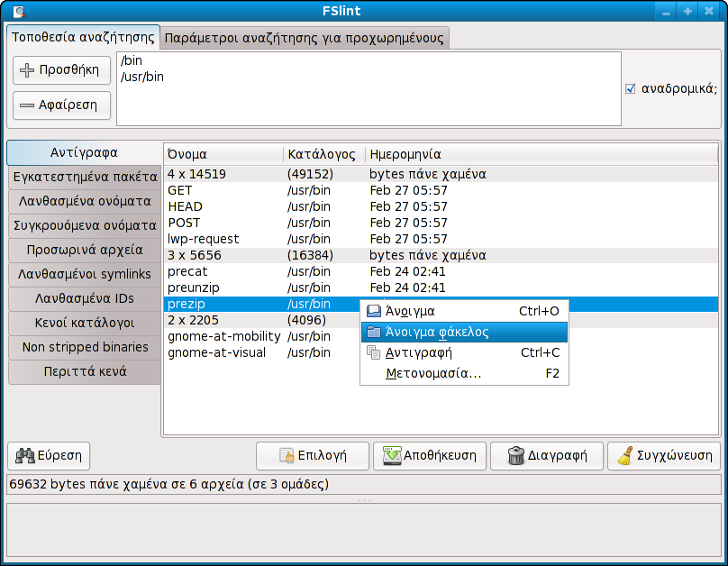Maximize the FSlint window

687,12
